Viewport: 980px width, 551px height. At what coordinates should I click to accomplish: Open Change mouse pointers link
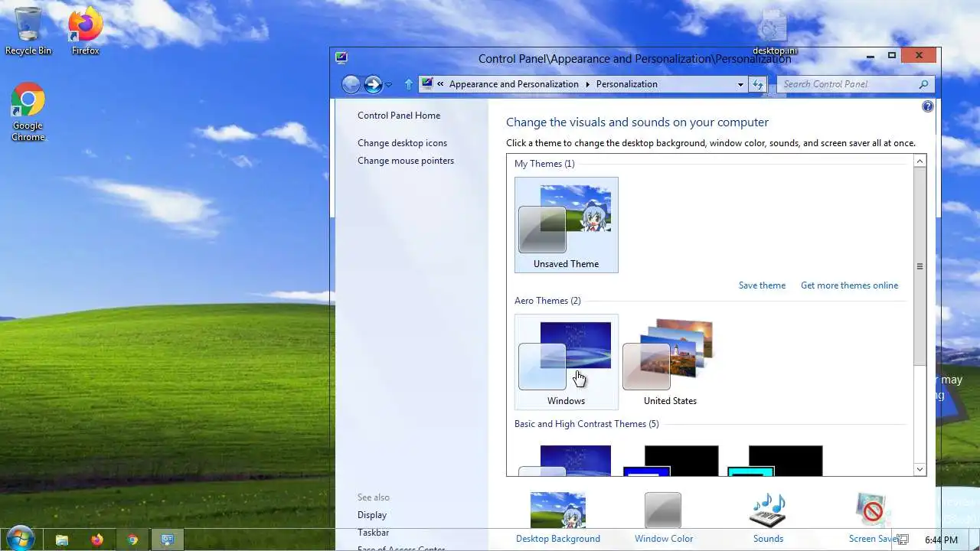click(406, 161)
